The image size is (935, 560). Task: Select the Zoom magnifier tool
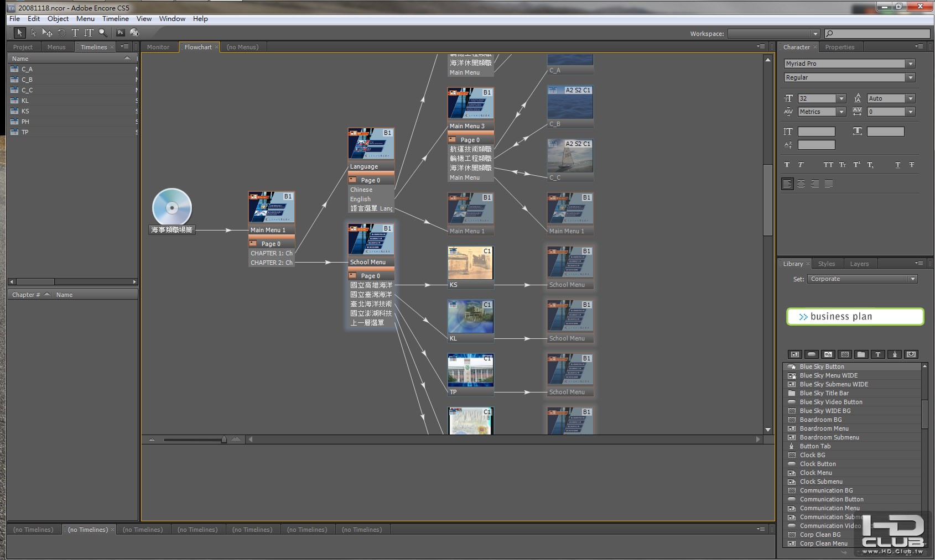pos(103,33)
